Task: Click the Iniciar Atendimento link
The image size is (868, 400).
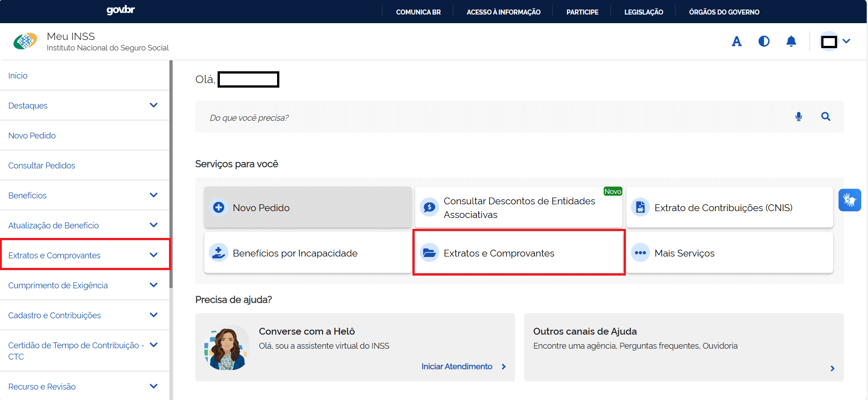Action: coord(457,366)
